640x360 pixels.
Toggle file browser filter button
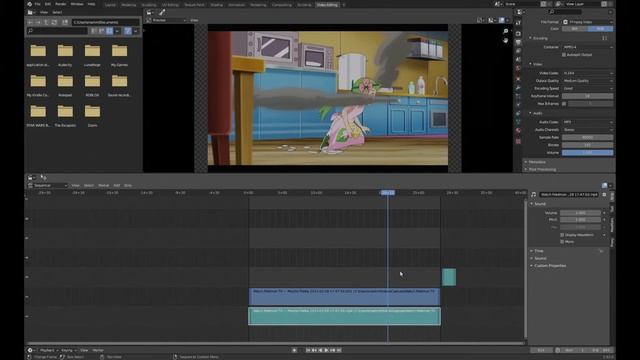(128, 31)
